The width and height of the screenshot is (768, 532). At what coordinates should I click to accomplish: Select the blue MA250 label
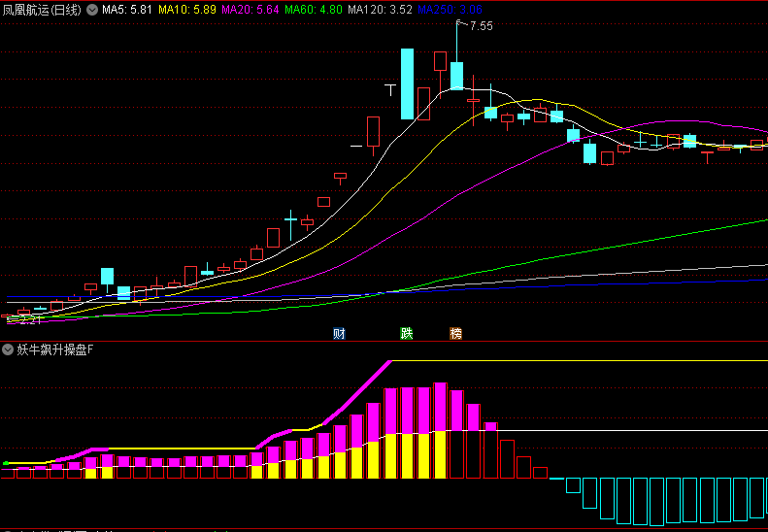click(449, 10)
